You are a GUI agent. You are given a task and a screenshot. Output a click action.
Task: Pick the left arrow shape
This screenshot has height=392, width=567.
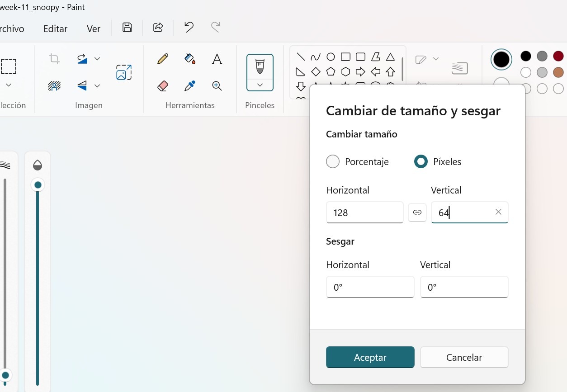click(x=375, y=71)
